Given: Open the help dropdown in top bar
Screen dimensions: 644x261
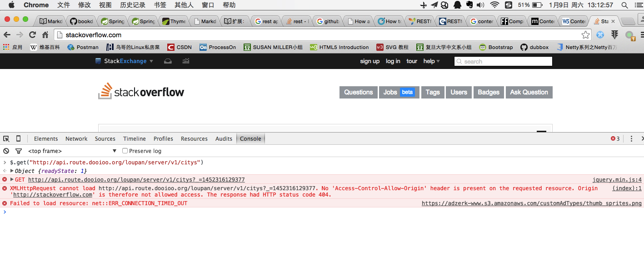Looking at the screenshot, I should 431,61.
